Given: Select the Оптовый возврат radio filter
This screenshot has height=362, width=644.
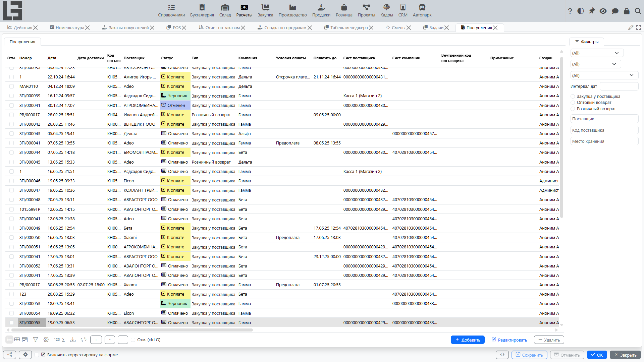Looking at the screenshot, I should pyautogui.click(x=573, y=103).
